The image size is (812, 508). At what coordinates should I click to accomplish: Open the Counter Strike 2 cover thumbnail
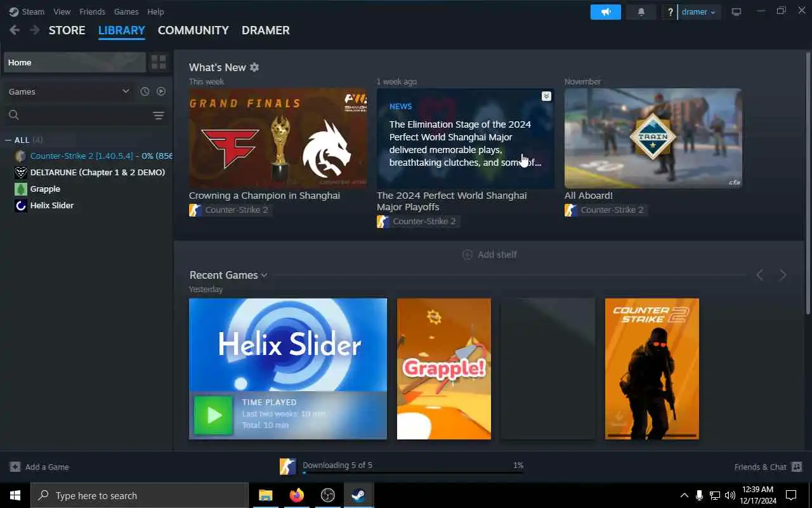tap(652, 369)
